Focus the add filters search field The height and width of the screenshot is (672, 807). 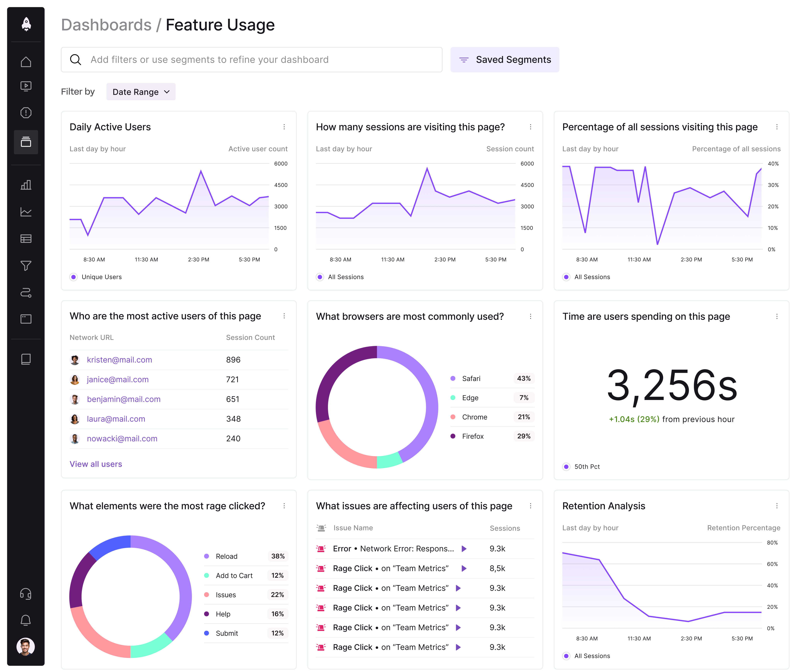(251, 59)
